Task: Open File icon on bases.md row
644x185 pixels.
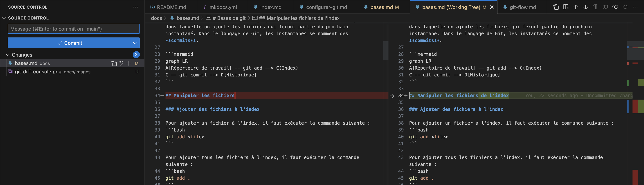Action: coord(114,63)
